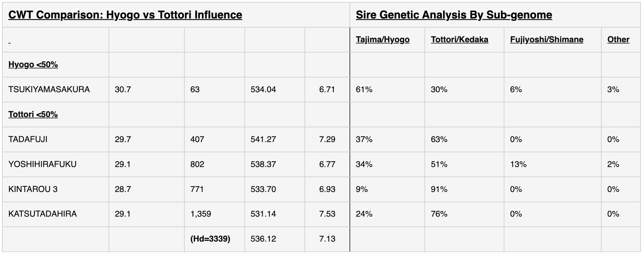
Task: Click the Tottori <50% group label
Action: [x=33, y=114]
